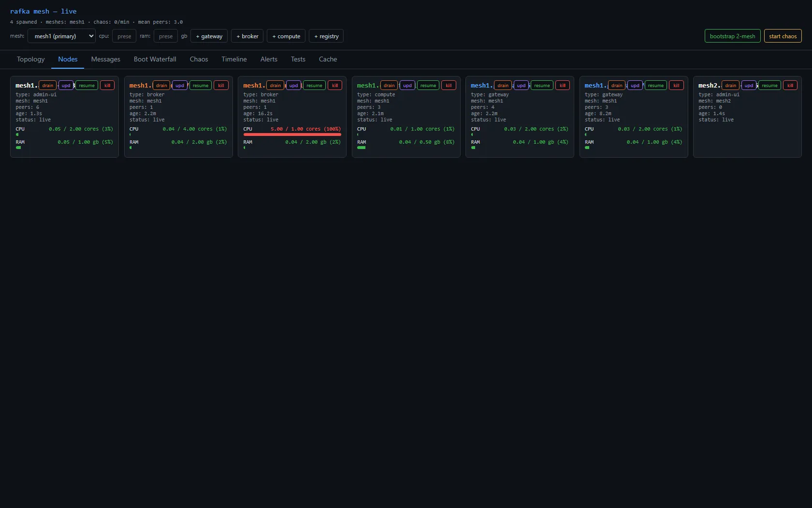This screenshot has width=812, height=508.
Task: Click the 'mean peers: 3.0' status text
Action: click(160, 22)
